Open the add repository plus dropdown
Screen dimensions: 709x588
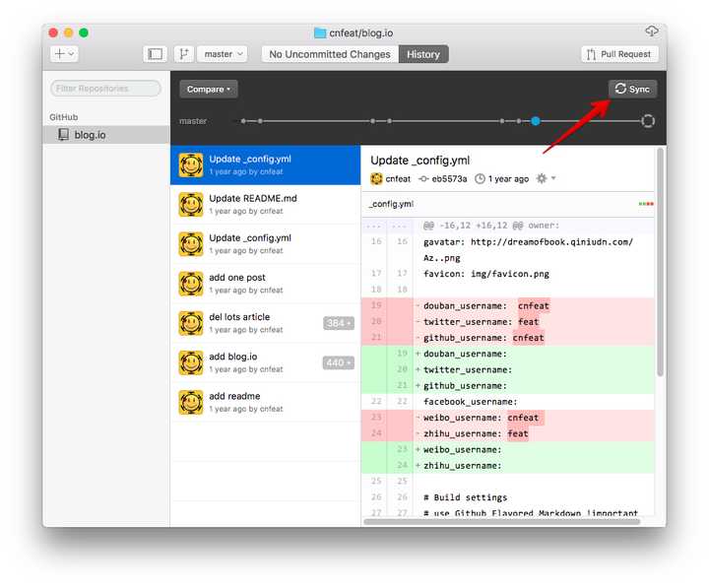64,54
